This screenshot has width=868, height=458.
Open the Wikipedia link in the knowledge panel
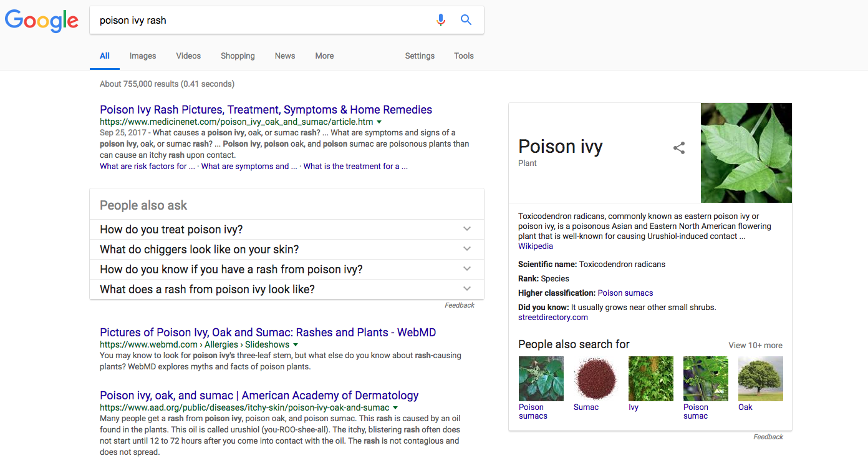coord(535,246)
